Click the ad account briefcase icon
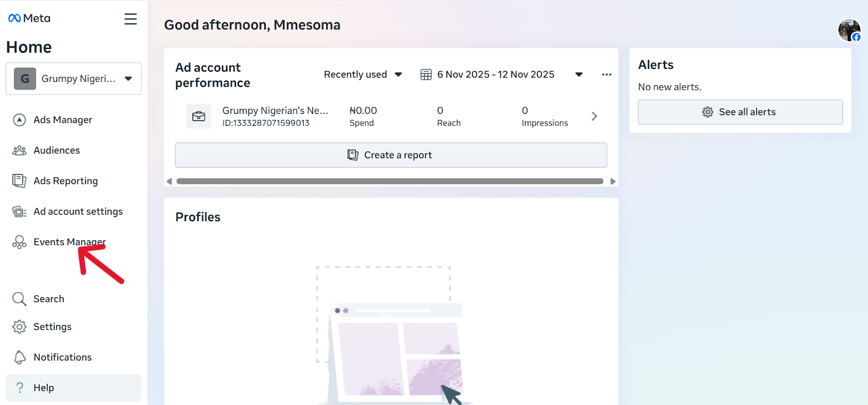Viewport: 868px width, 405px height. pos(199,116)
